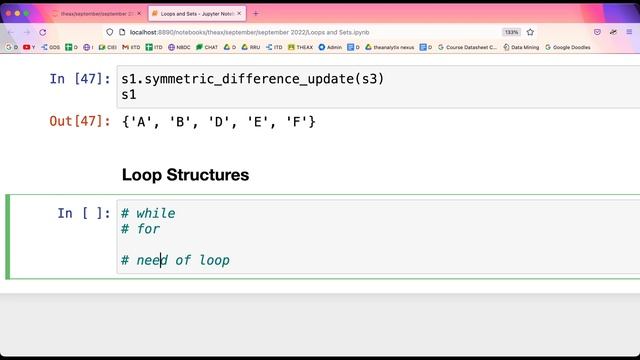Screen dimensions: 640x360
Task: Click the Loop Structures heading
Action: pos(185,175)
